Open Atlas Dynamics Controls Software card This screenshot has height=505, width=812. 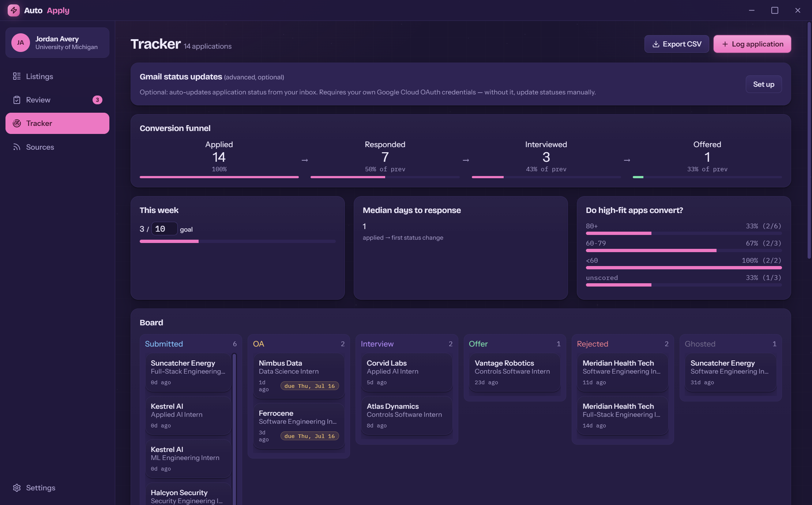(407, 415)
